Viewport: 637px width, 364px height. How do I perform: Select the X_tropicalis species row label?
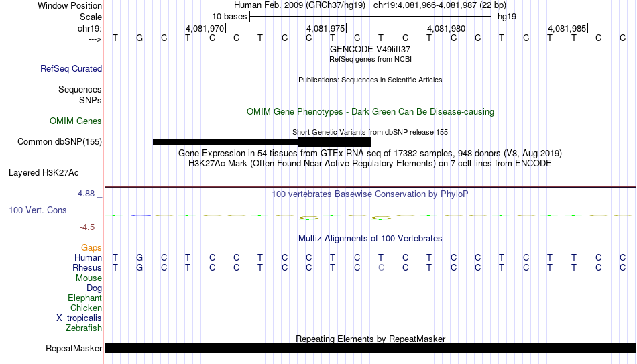(x=79, y=318)
